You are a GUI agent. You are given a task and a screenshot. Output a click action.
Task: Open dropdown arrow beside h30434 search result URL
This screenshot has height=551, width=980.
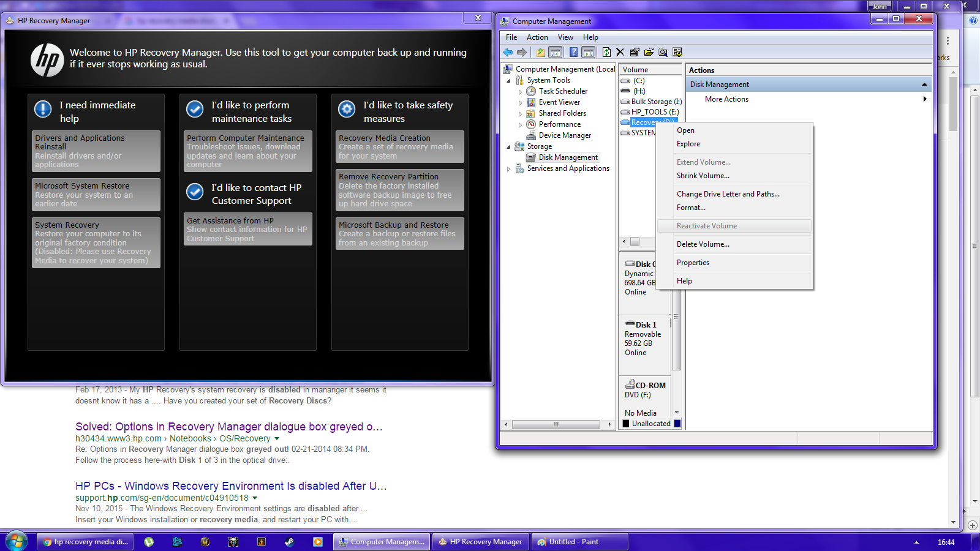(277, 438)
